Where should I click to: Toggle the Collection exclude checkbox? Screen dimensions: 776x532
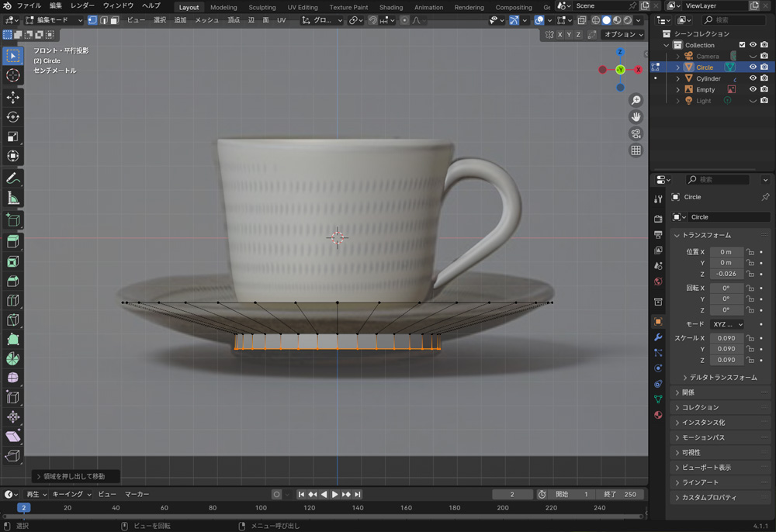pyautogui.click(x=742, y=45)
